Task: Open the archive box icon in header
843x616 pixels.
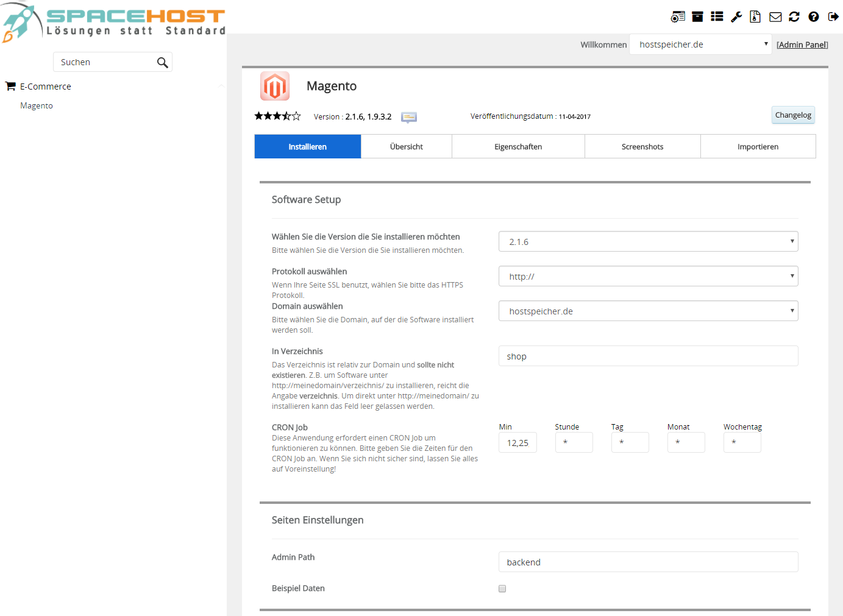Action: pyautogui.click(x=697, y=17)
